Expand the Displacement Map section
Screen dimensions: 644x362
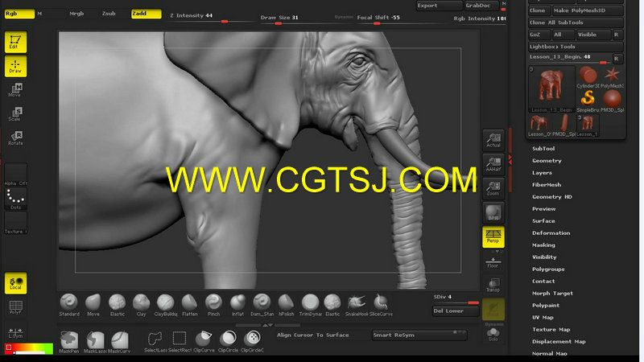(x=559, y=341)
